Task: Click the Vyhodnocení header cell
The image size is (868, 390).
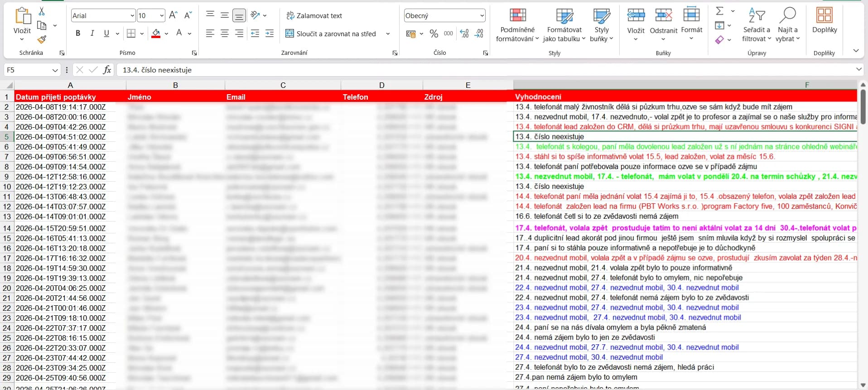Action: [685, 96]
